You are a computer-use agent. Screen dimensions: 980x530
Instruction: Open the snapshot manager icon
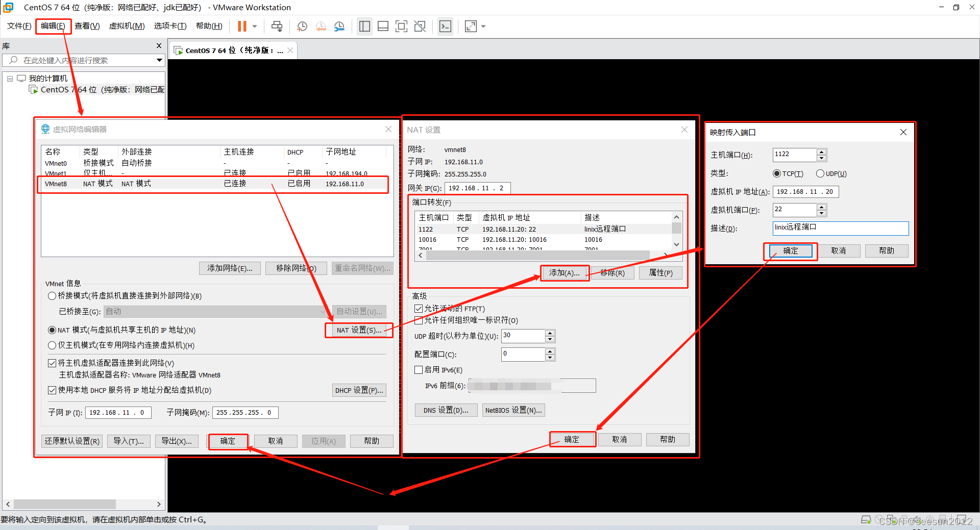click(x=339, y=27)
